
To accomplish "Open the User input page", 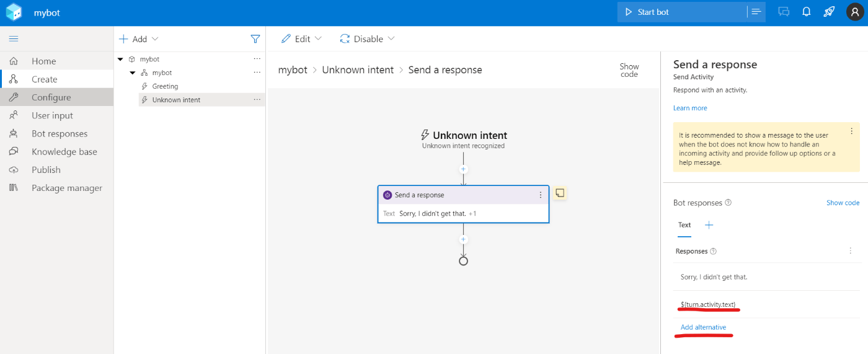I will tap(52, 115).
